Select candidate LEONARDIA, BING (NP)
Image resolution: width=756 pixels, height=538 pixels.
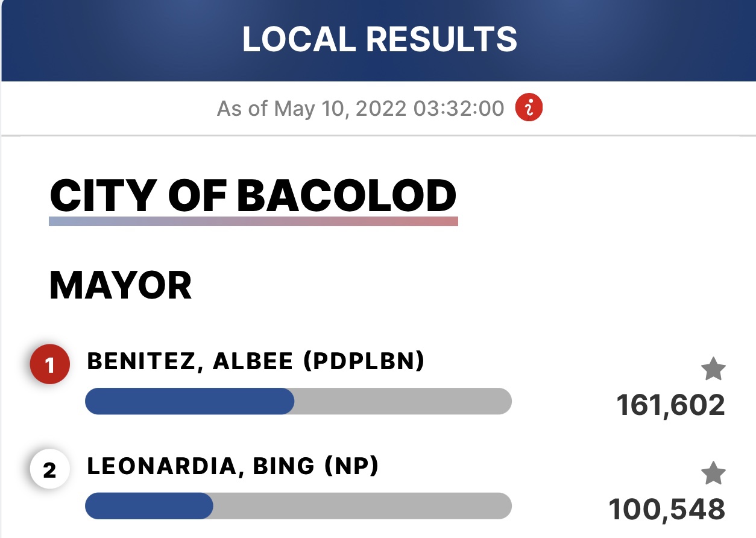point(233,466)
